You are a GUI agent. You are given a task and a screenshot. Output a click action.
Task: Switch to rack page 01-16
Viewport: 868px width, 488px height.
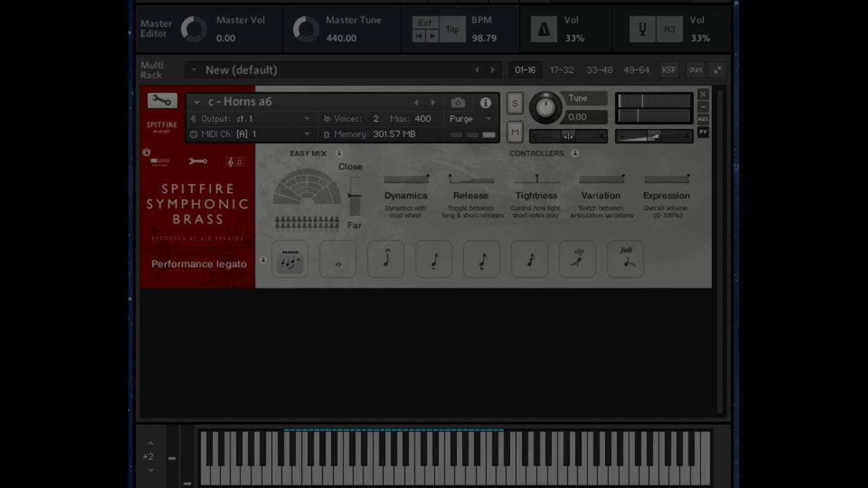[x=525, y=70]
